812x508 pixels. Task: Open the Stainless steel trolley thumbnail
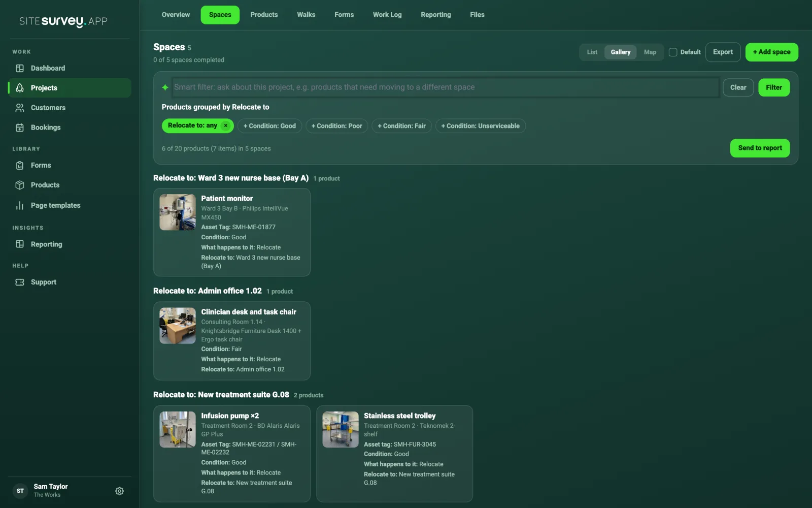click(341, 430)
